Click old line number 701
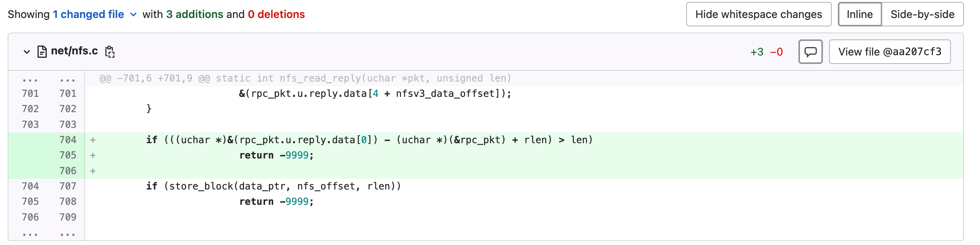Image resolution: width=980 pixels, height=245 pixels. (30, 93)
